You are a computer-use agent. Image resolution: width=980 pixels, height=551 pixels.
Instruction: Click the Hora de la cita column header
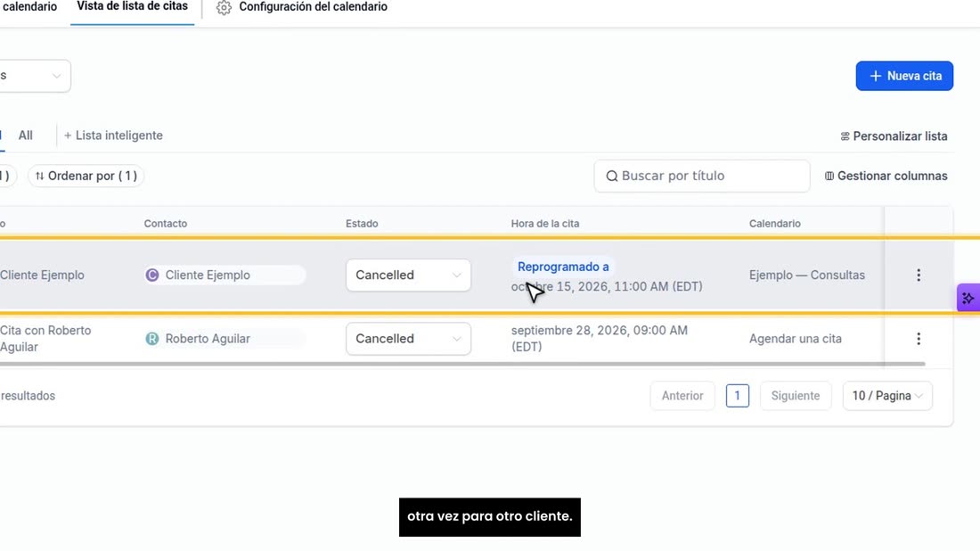coord(545,224)
